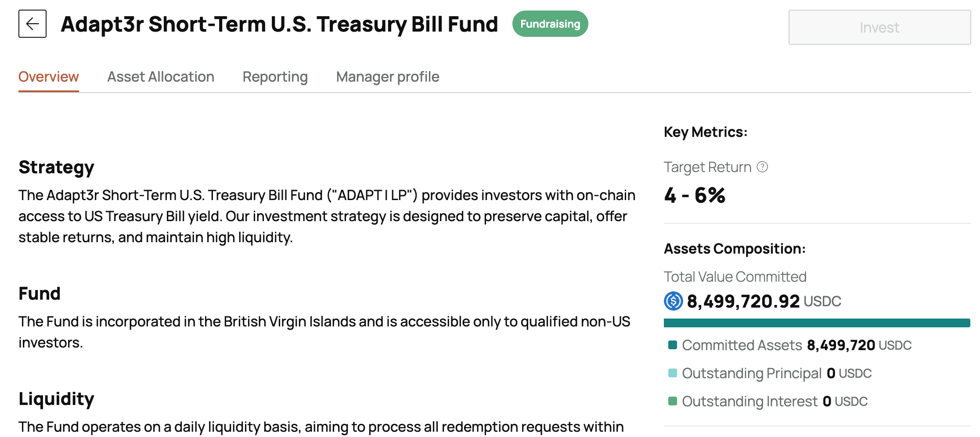
Task: Click the USDC coin icon
Action: [673, 301]
